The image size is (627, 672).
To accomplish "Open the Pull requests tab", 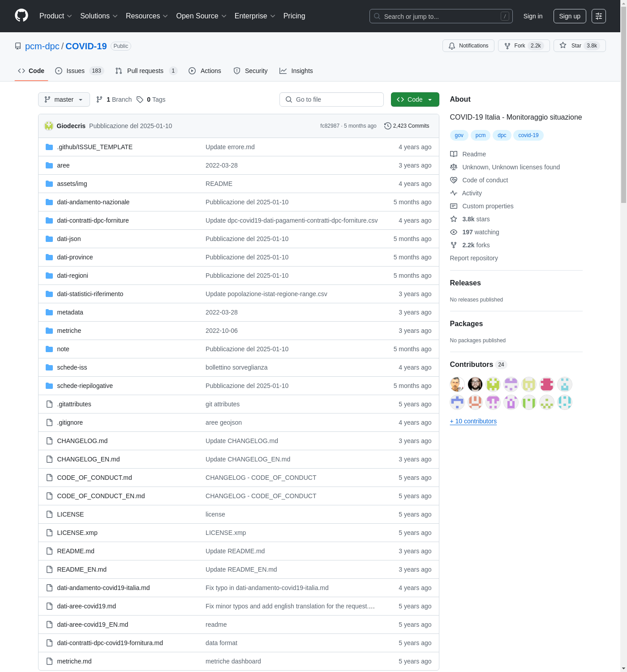I will pyautogui.click(x=146, y=71).
